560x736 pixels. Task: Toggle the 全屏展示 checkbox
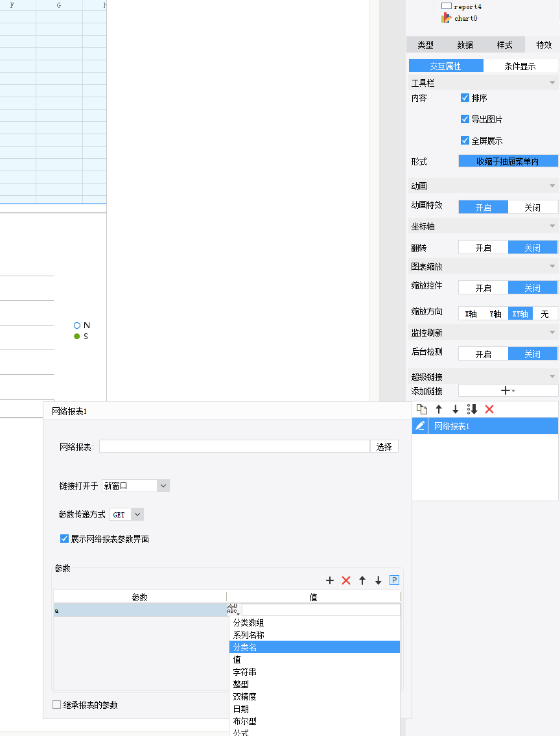pos(465,140)
